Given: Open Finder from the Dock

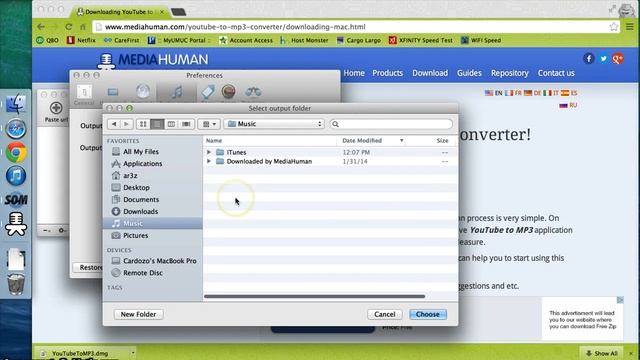Looking at the screenshot, I should [16, 104].
